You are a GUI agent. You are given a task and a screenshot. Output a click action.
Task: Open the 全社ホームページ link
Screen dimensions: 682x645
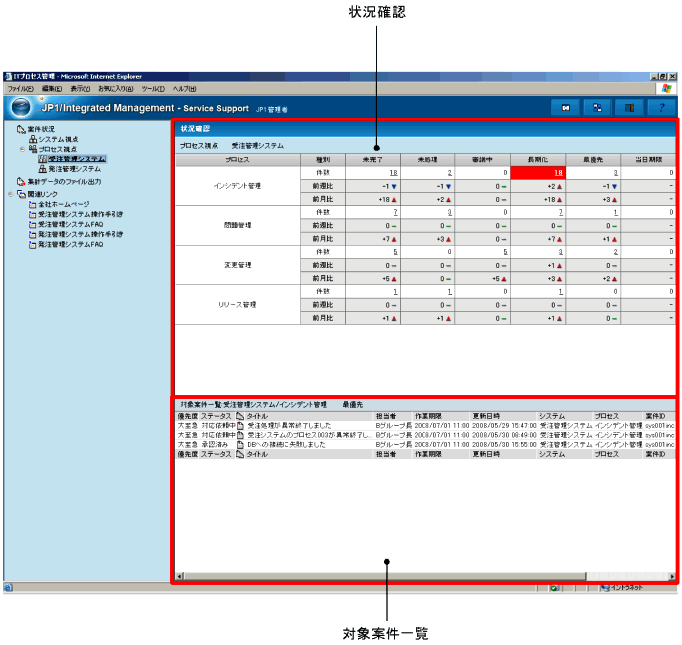(64, 204)
